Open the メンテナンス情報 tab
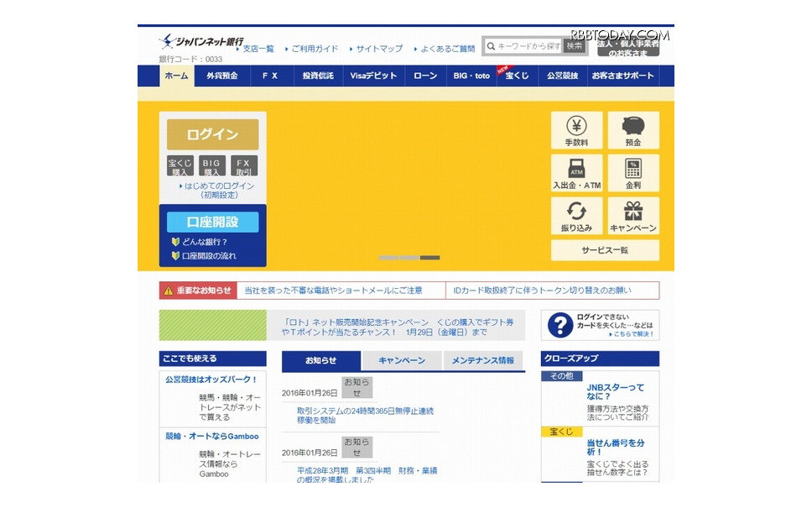The width and height of the screenshot is (812, 508). pos(482,361)
